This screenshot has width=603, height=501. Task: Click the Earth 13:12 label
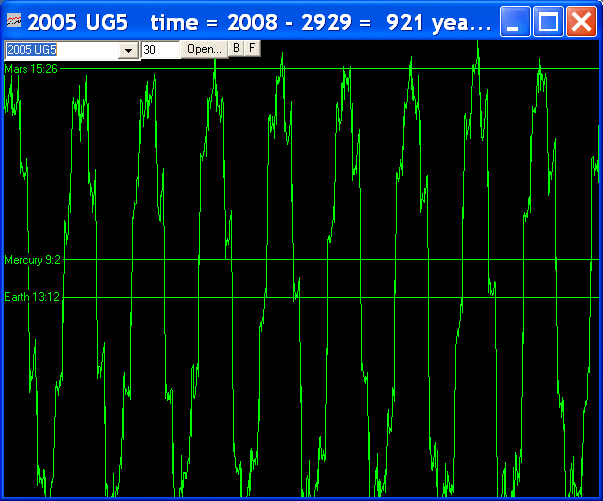pyautogui.click(x=32, y=297)
